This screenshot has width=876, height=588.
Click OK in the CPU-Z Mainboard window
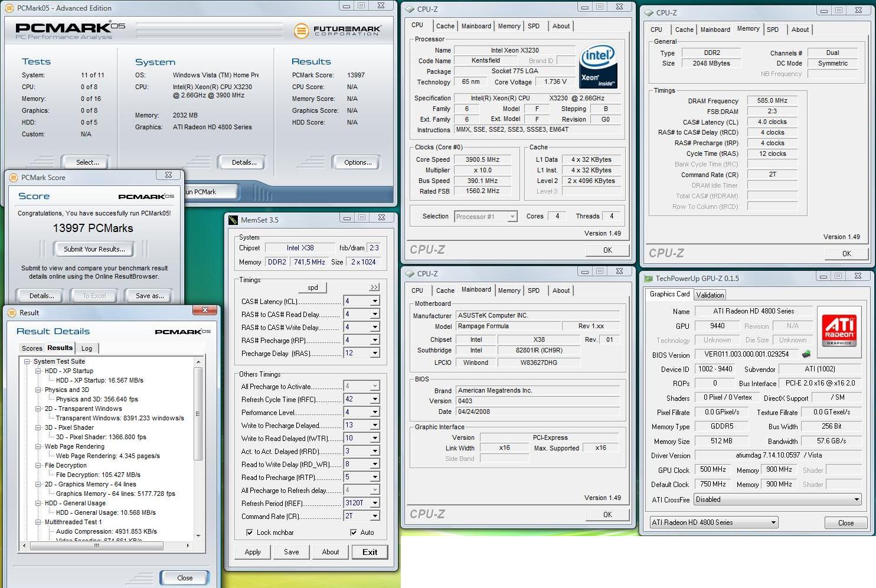pos(607,515)
